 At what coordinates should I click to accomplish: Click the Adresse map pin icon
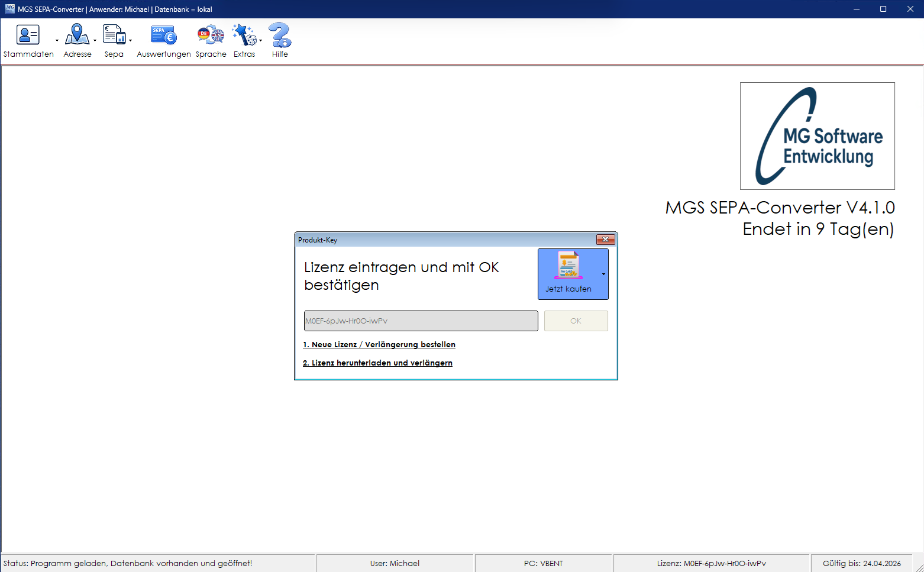77,34
